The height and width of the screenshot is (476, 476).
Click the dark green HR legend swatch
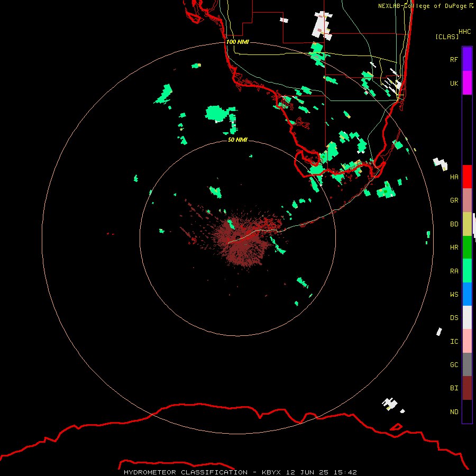point(467,247)
